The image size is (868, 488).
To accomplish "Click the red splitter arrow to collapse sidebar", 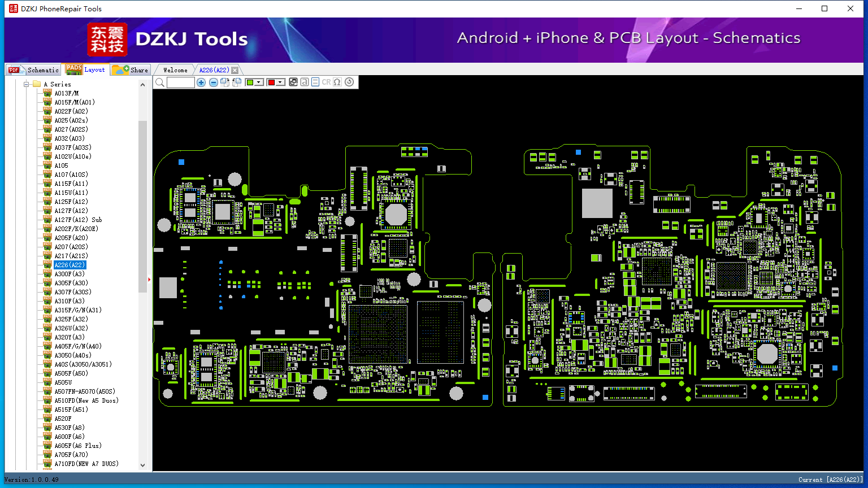I will pyautogui.click(x=149, y=279).
